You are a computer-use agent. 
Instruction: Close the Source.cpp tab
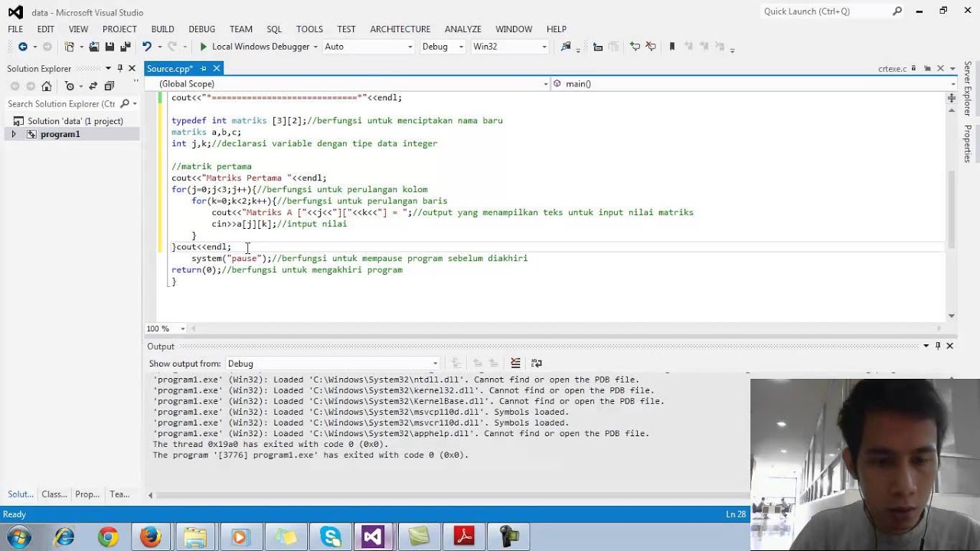coord(217,69)
